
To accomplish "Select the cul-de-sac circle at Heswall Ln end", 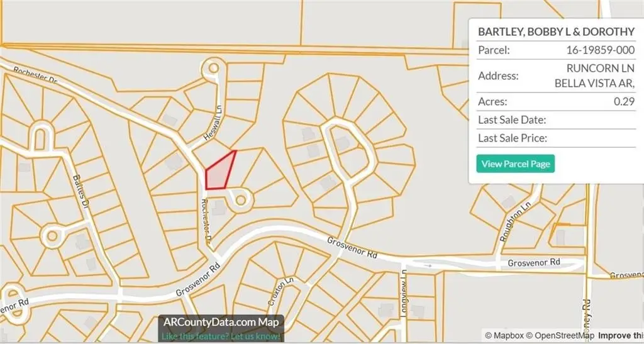I will tap(214, 68).
